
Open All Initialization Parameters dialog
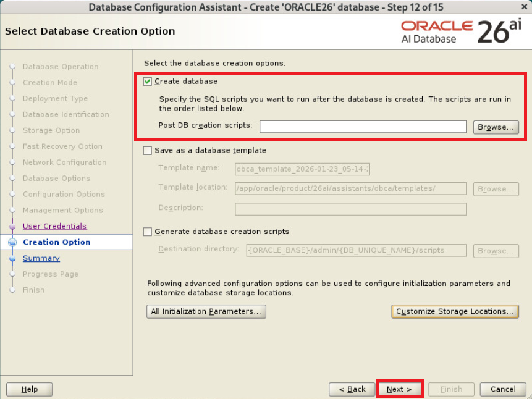[206, 311]
